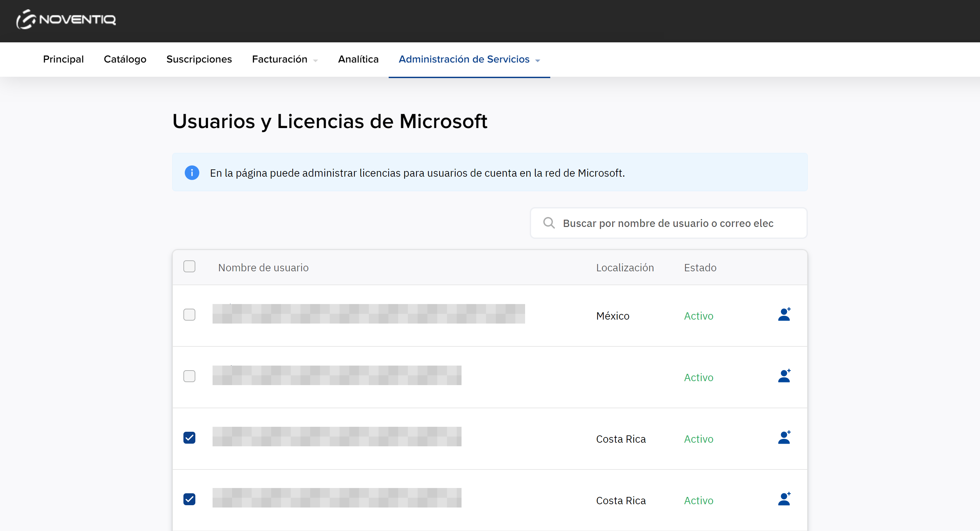Open the Principal page
The image size is (980, 531).
pos(63,59)
